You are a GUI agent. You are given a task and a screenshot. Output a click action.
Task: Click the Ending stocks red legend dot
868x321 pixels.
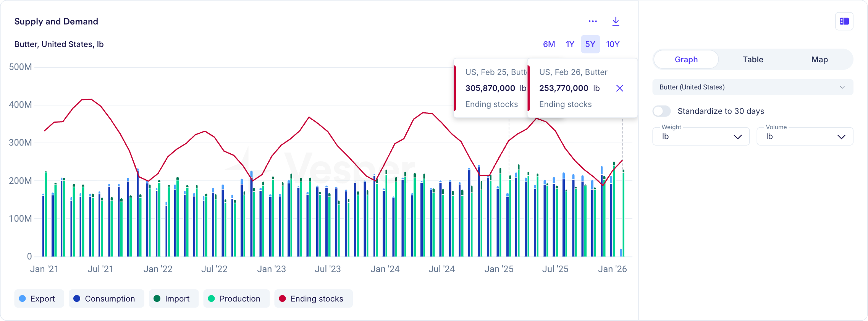point(283,298)
